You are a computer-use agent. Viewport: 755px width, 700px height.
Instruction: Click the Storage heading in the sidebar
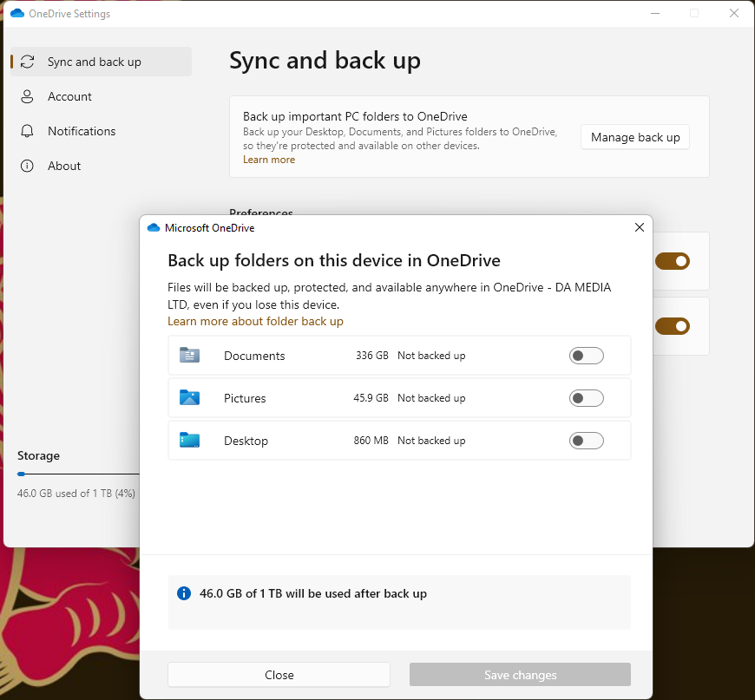tap(38, 455)
